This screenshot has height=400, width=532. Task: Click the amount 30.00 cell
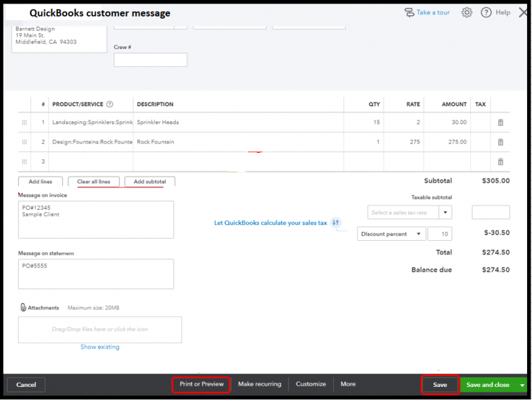coord(447,122)
